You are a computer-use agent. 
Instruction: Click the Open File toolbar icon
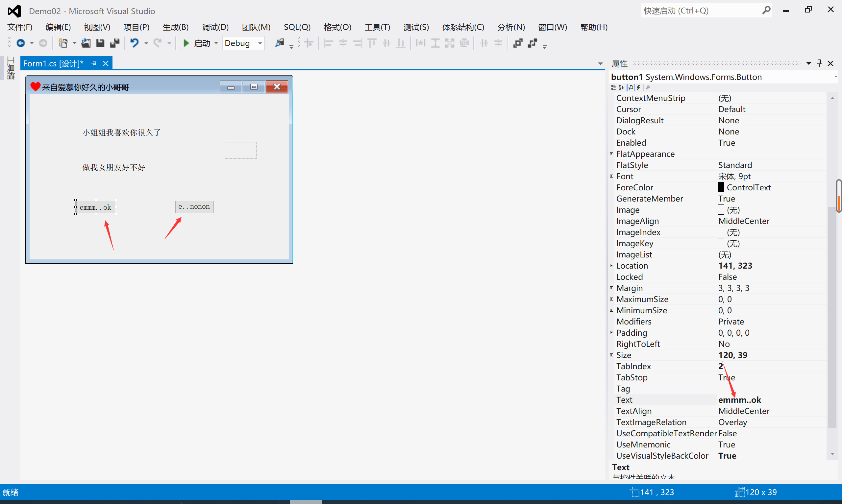pos(86,43)
